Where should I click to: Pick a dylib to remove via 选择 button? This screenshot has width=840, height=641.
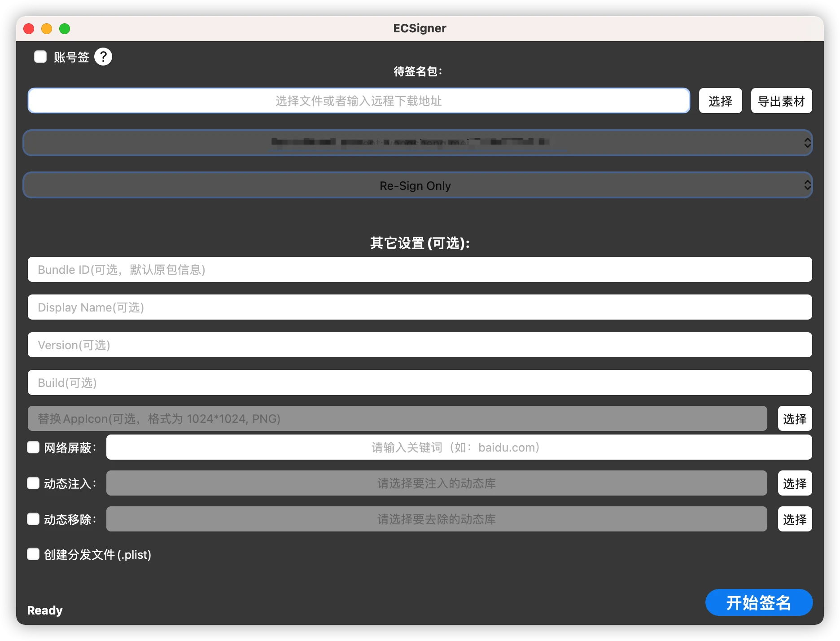pyautogui.click(x=795, y=519)
